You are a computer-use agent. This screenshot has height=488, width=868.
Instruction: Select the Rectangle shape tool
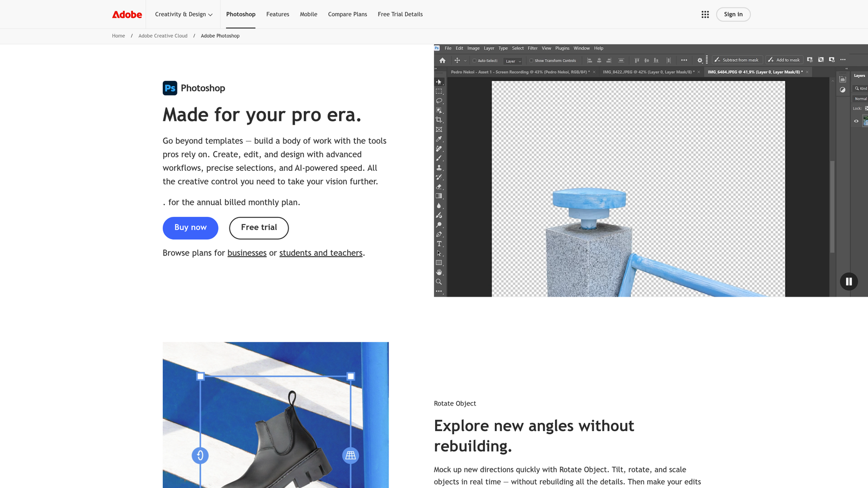coord(439,263)
